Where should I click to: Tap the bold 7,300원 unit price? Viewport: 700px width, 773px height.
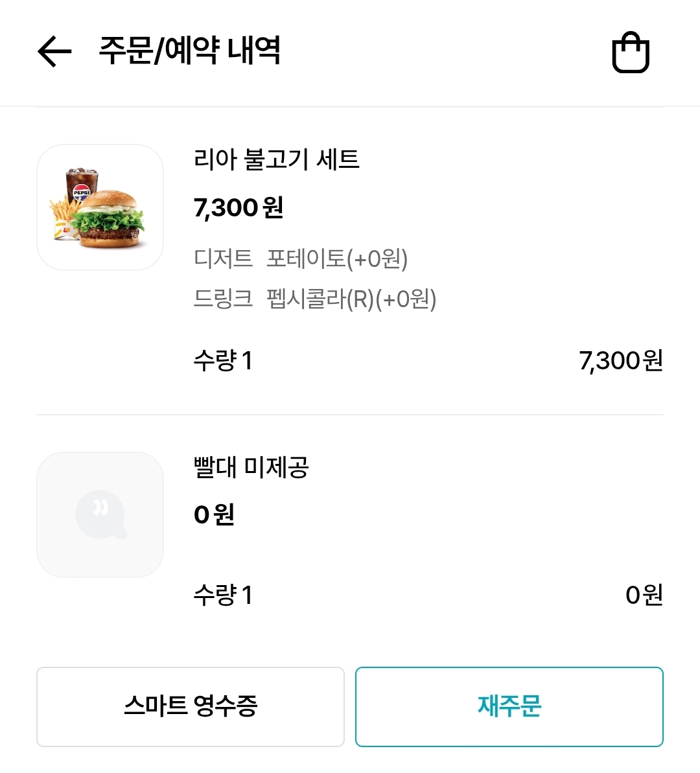click(239, 208)
